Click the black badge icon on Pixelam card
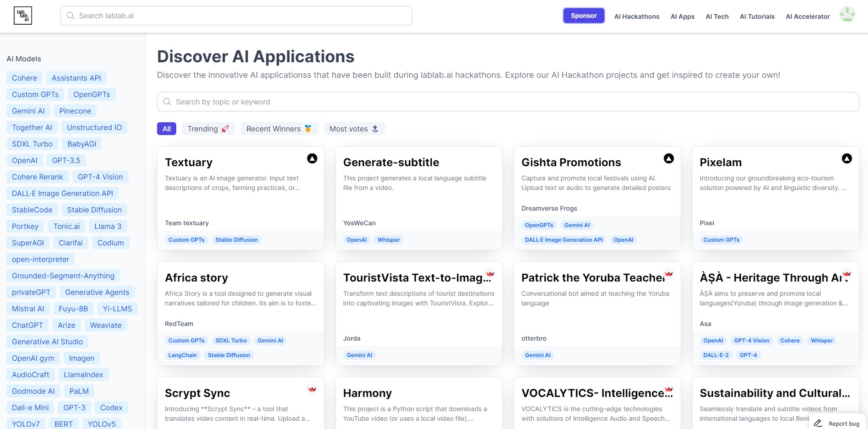Viewport: 868px width, 429px height. point(847,158)
